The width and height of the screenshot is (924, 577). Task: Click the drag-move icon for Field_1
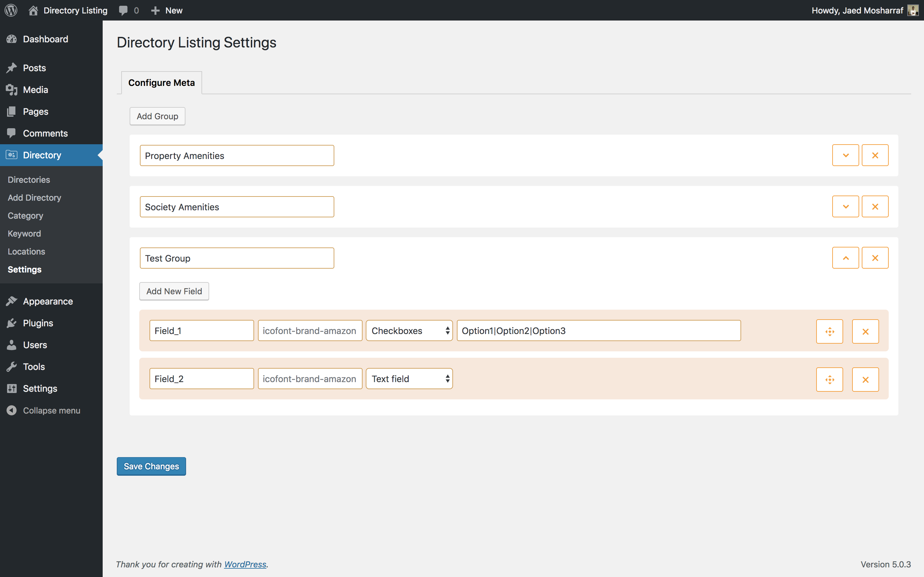coord(829,331)
